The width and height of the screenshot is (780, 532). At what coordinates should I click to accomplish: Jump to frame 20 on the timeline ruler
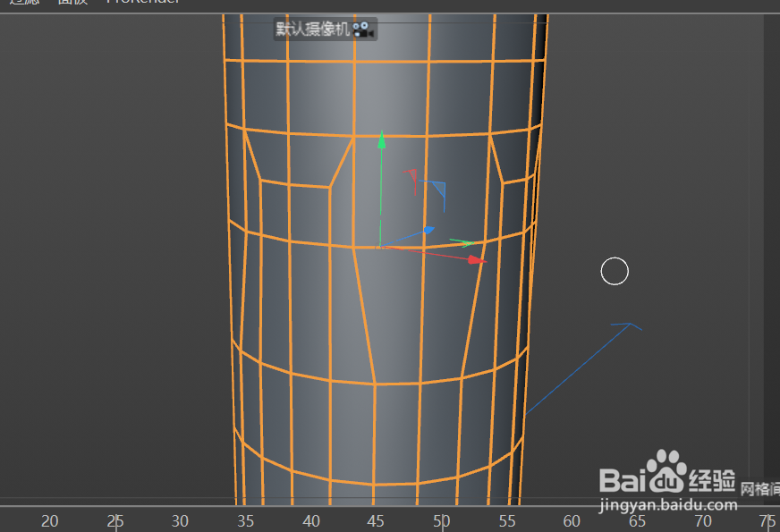[50, 520]
